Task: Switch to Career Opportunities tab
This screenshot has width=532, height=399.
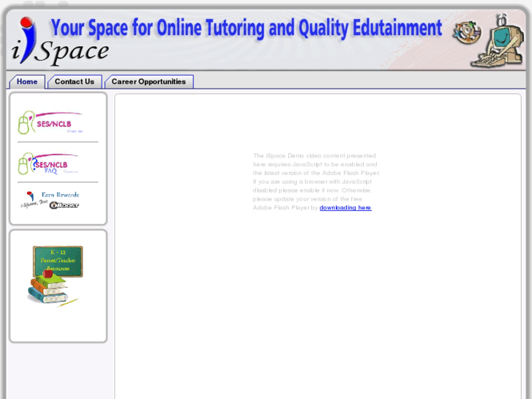Action: point(149,82)
